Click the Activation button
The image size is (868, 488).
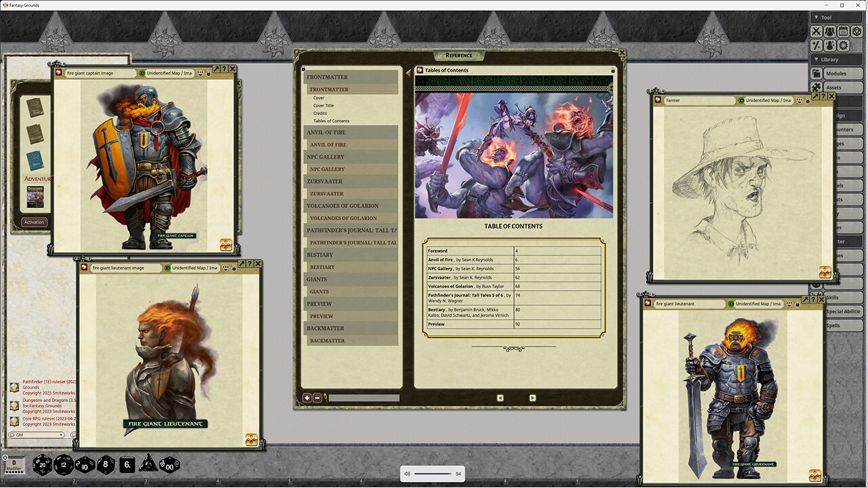tap(34, 222)
